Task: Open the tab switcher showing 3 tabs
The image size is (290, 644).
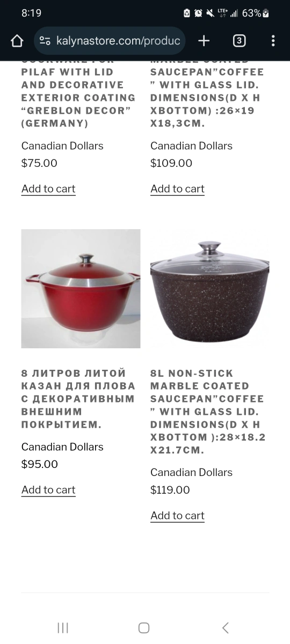Action: [240, 41]
